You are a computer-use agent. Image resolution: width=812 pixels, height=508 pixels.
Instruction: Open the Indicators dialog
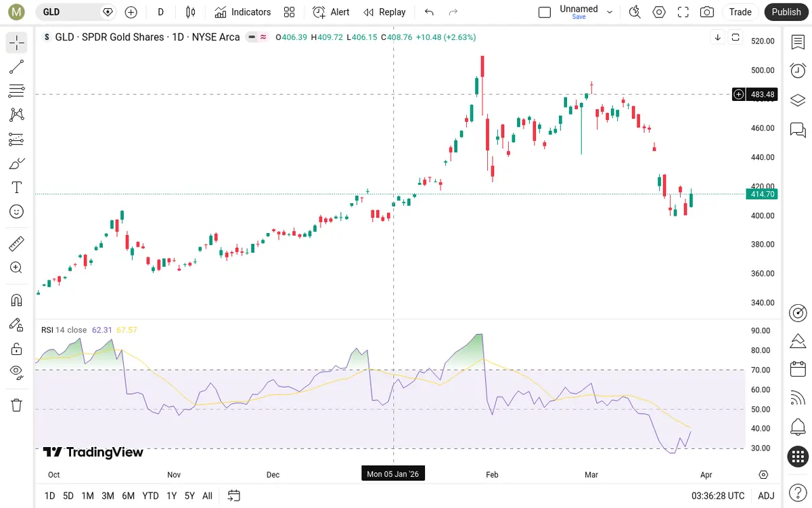tap(242, 12)
